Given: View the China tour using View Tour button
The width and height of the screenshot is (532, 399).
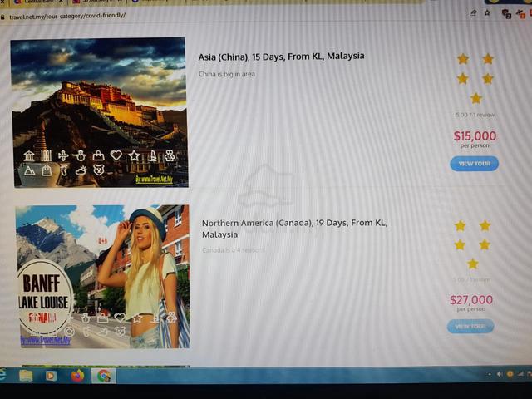Looking at the screenshot, I should point(475,164).
